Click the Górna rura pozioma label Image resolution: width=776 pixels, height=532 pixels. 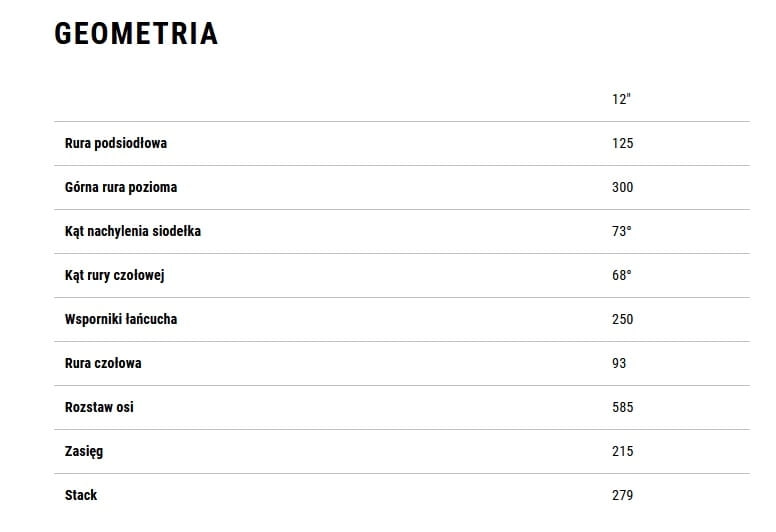[121, 187]
